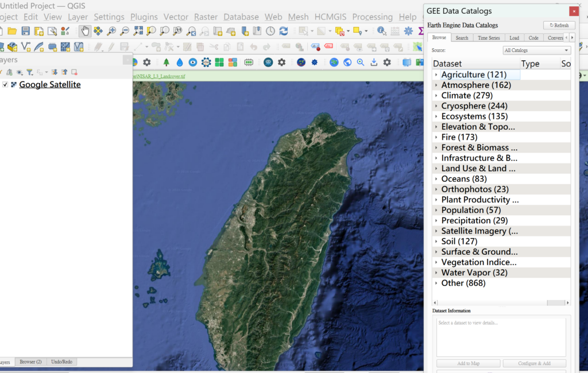588x373 pixels.
Task: Click the Refresh button in GEE catalogs
Action: (x=559, y=25)
